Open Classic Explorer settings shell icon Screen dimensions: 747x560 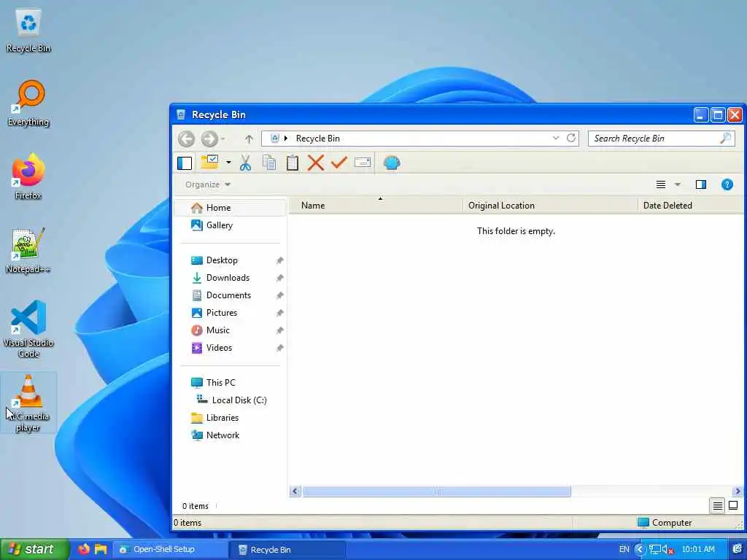[x=392, y=163]
